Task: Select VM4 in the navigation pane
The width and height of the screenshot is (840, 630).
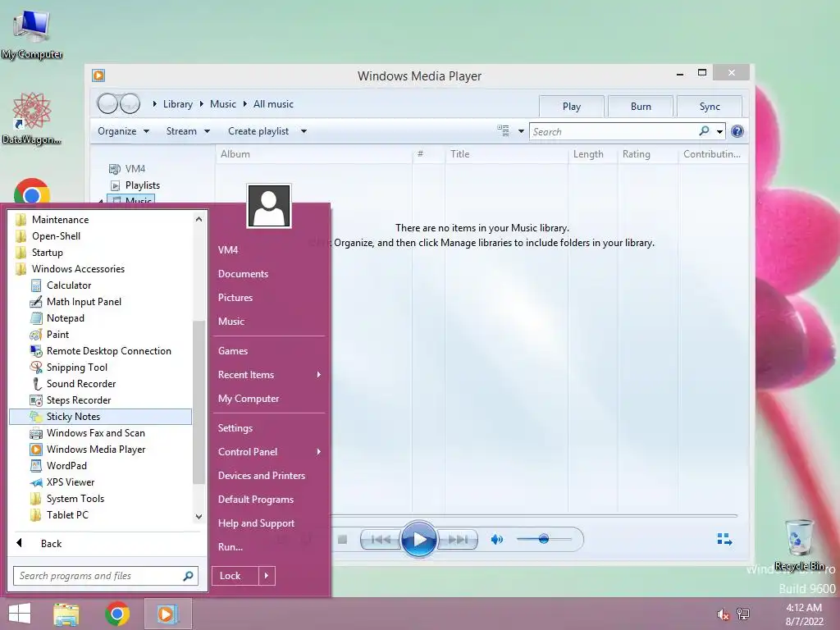Action: click(x=135, y=169)
